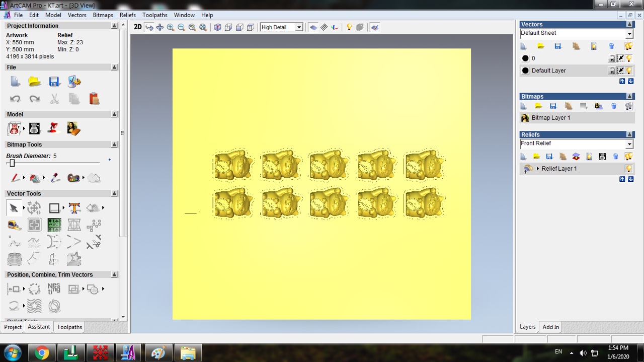Click the Paste clipboard icon in File section
The height and width of the screenshot is (362, 644).
pyautogui.click(x=94, y=99)
